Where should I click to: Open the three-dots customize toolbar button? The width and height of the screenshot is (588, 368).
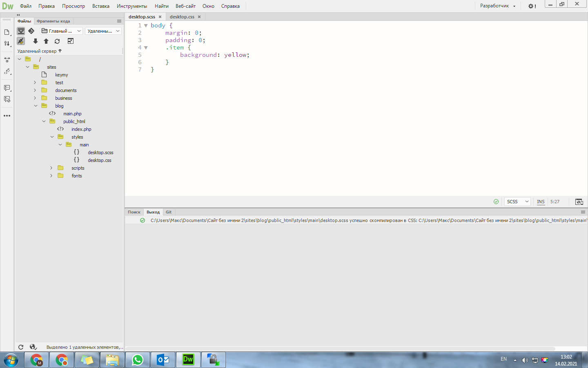click(7, 116)
